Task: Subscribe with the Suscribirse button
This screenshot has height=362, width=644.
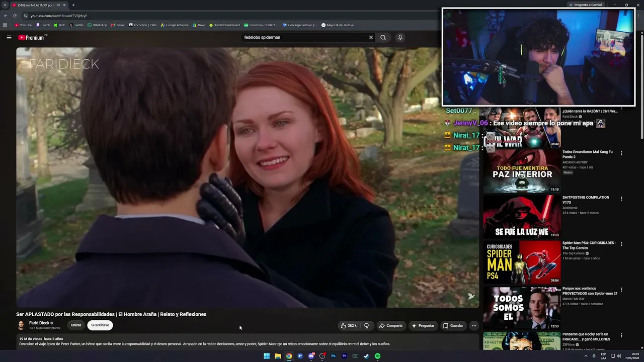Action: pyautogui.click(x=100, y=325)
